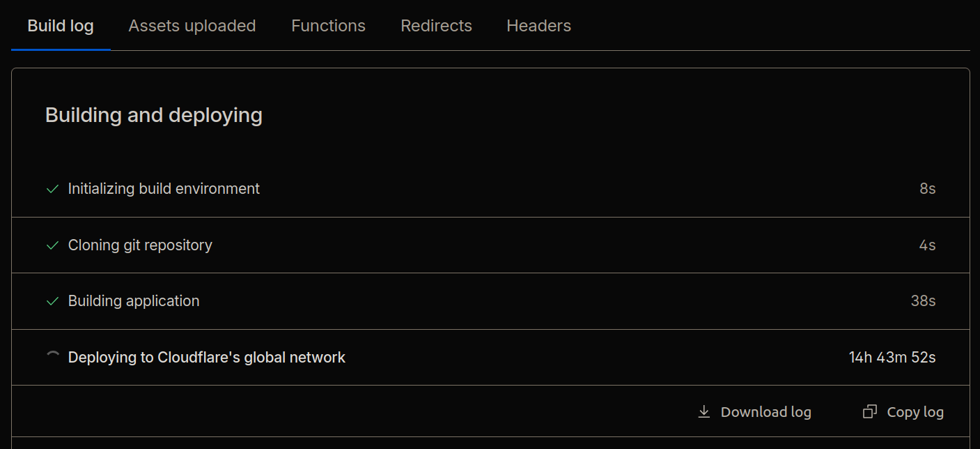Click the checkmark icon next to Cloning git repository
The height and width of the screenshot is (449, 980).
(52, 245)
